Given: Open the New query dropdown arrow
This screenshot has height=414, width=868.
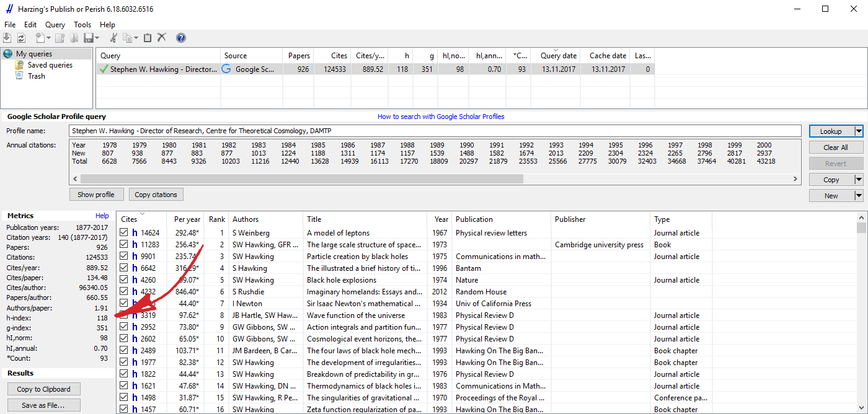Looking at the screenshot, I should [x=858, y=195].
